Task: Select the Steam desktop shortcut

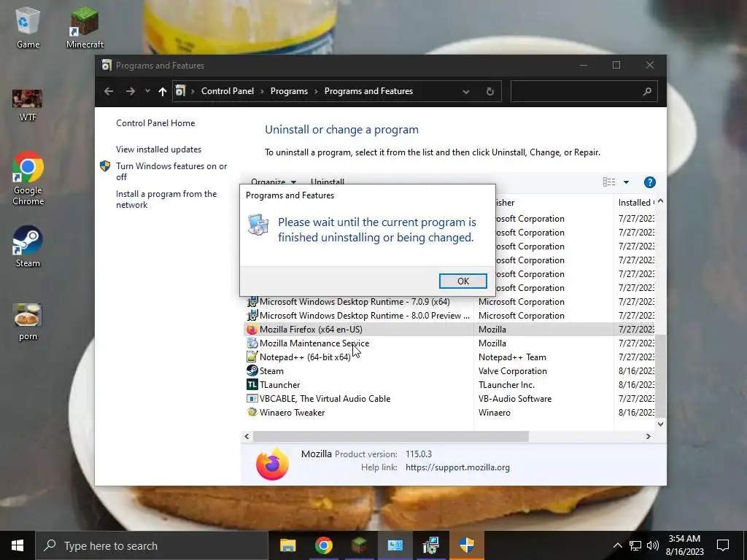Action: tap(28, 246)
